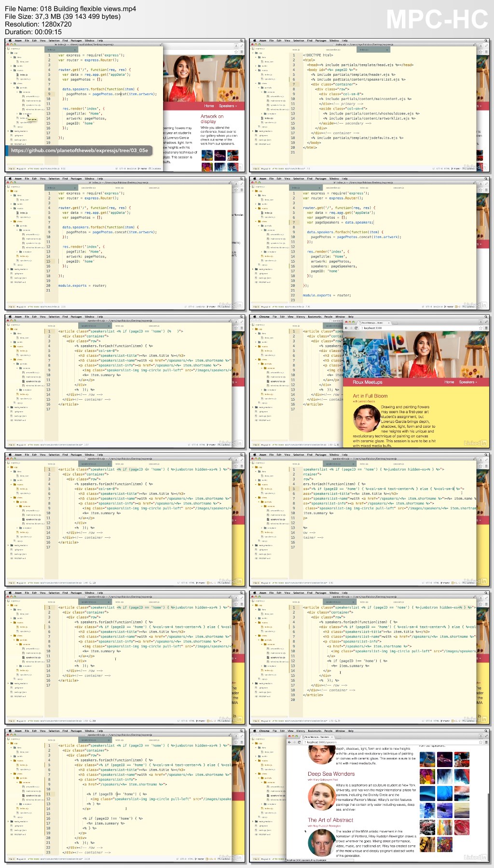Viewport: 494px width, 868px height.
Task: Click Deep Sea Wonders heading in last thumbnail
Action: tap(331, 774)
